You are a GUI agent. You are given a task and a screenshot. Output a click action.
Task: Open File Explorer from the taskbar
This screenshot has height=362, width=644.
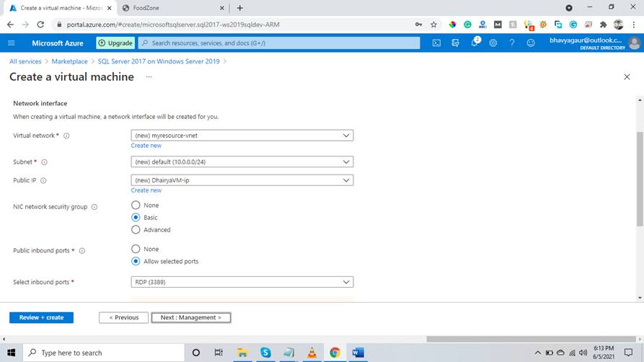[242, 353]
